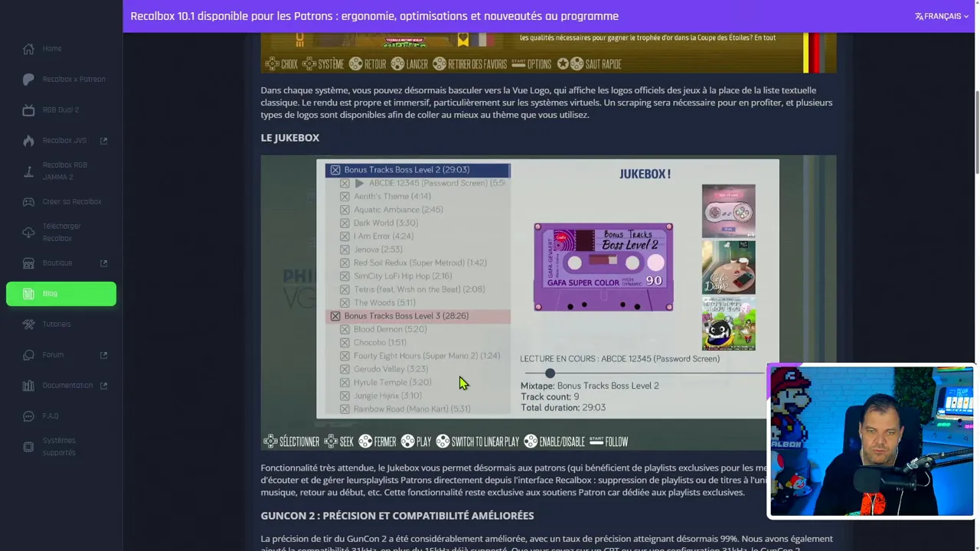Click the Télécharger Recalbox cloud icon
Screen dimensions: 980x551
click(x=28, y=233)
